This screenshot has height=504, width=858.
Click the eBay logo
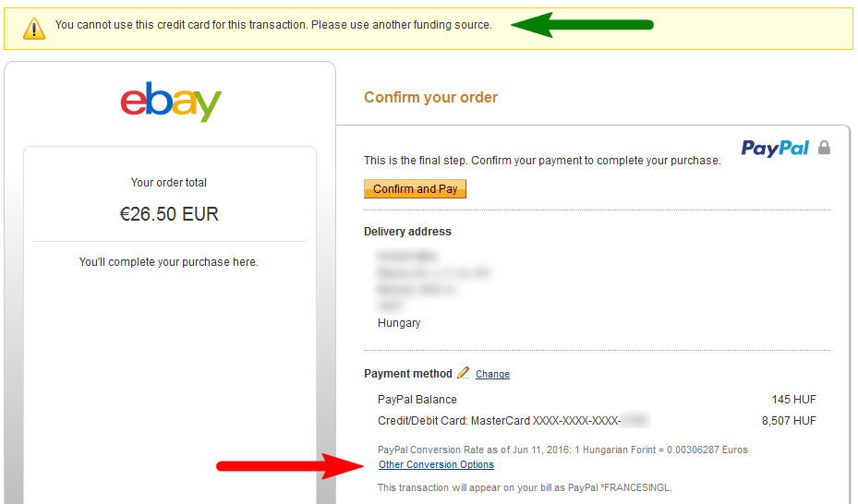[171, 102]
